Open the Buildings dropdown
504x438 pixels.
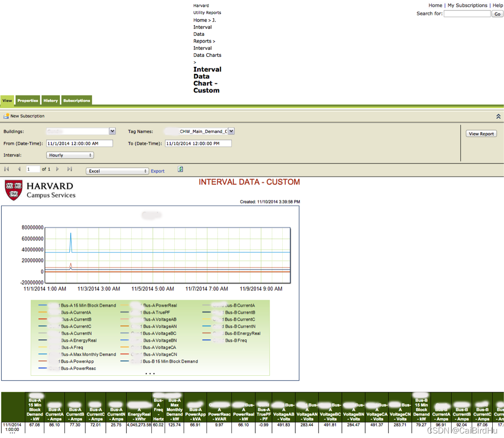pyautogui.click(x=112, y=131)
